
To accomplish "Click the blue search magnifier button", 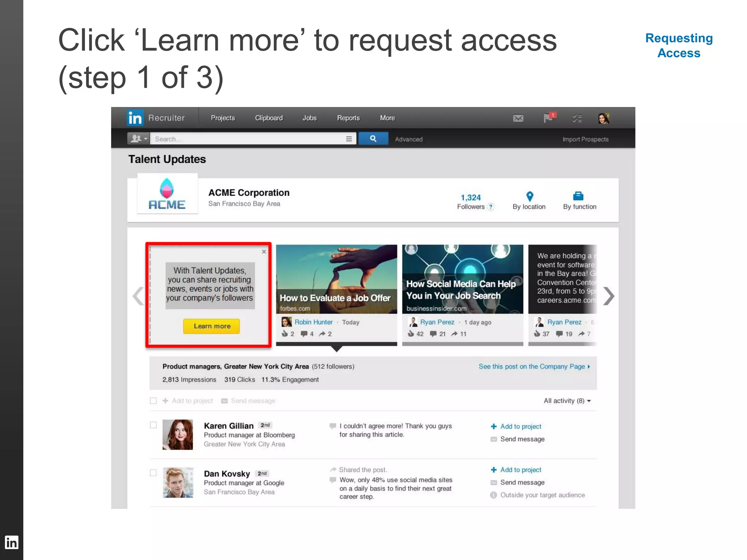I will (x=373, y=139).
